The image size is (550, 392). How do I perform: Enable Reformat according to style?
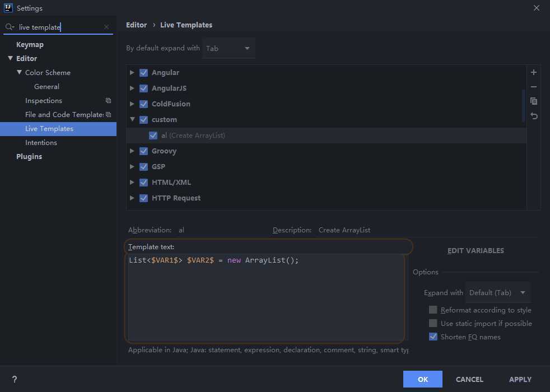pos(433,310)
